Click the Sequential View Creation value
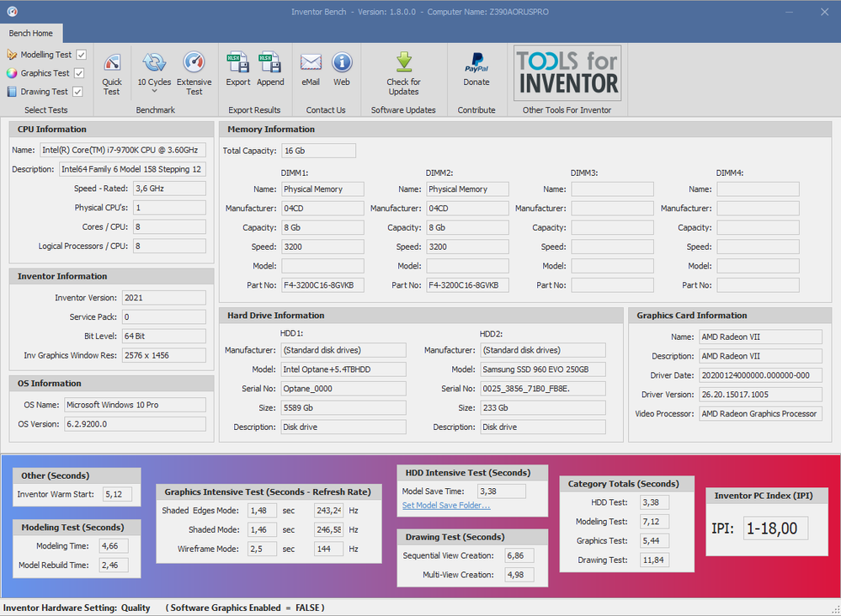This screenshot has width=841, height=616. click(519, 556)
